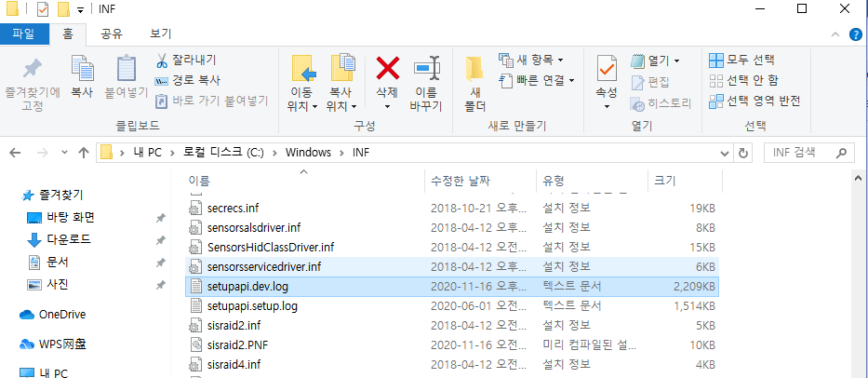
Task: Expand the 삭제 dropdown arrow
Action: [x=388, y=106]
